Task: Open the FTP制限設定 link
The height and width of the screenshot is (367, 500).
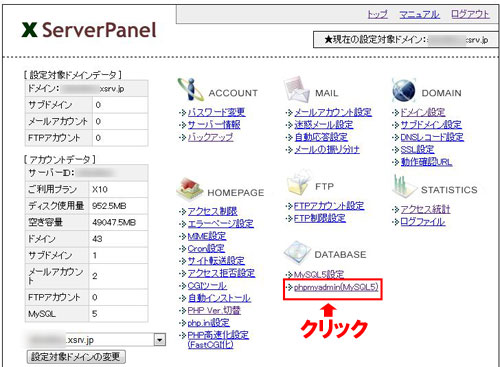Action: pos(320,218)
